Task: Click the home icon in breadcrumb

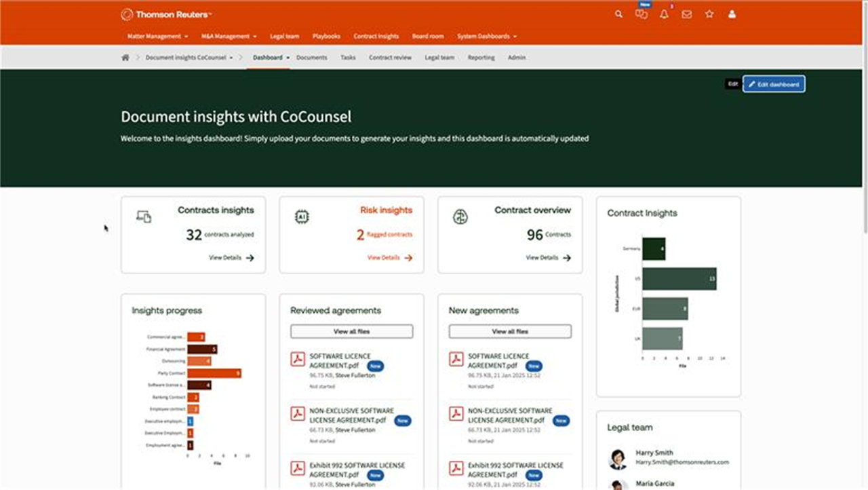Action: (x=125, y=58)
